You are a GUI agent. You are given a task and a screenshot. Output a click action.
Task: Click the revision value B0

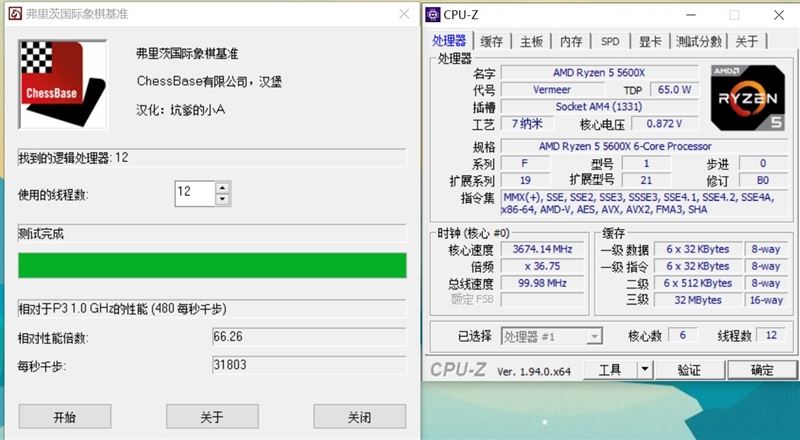coord(763,180)
